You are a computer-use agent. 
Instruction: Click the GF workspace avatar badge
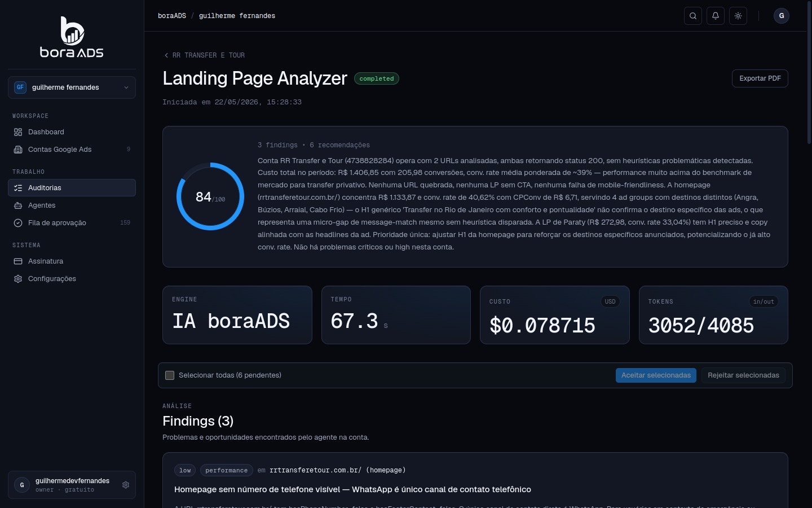click(20, 87)
